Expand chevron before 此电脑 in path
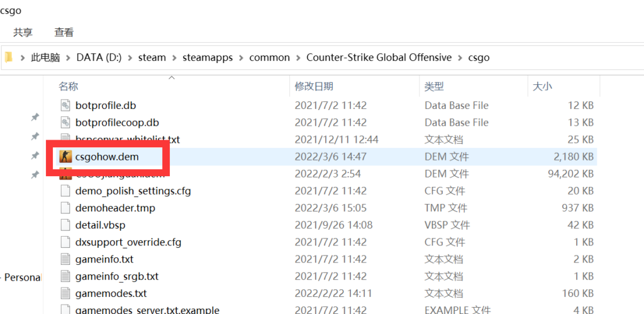Screen dimensions: 644x314 coord(23,58)
